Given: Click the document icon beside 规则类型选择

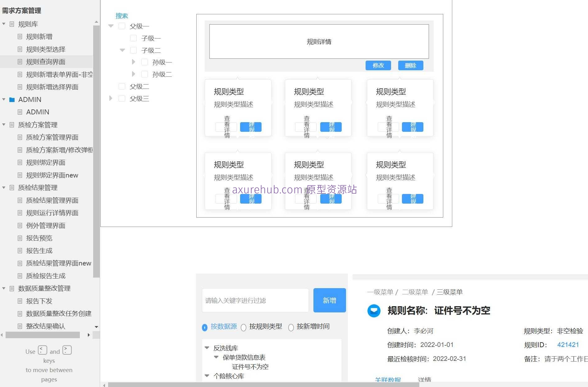Looking at the screenshot, I should click(x=20, y=49).
